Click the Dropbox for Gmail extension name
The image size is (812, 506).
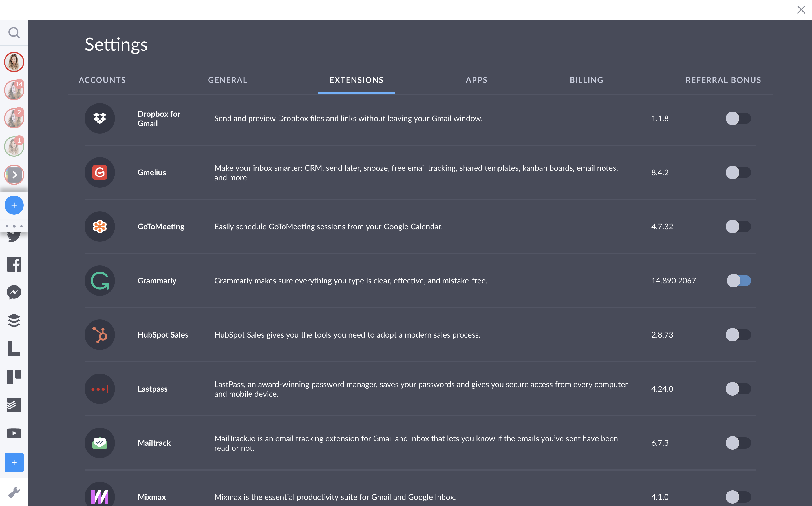(159, 118)
